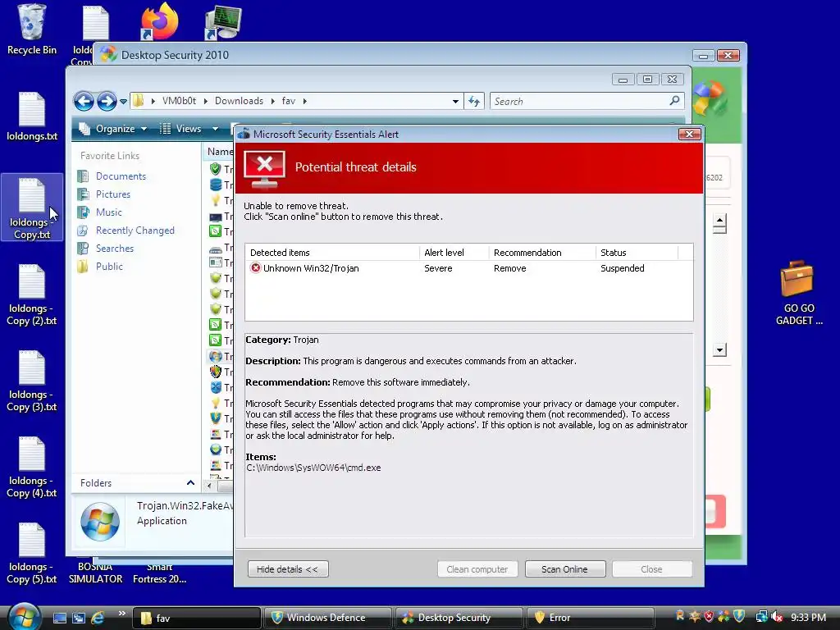Screen dimensions: 840x630
Task: Open GO GO GADGET briefcase icon
Action: tap(798, 293)
